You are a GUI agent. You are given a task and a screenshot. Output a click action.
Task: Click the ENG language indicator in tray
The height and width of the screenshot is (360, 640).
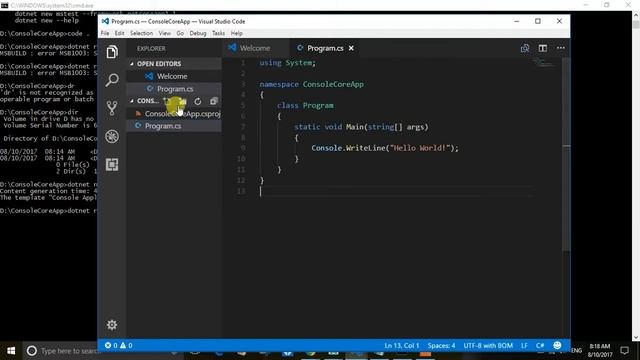coord(576,351)
